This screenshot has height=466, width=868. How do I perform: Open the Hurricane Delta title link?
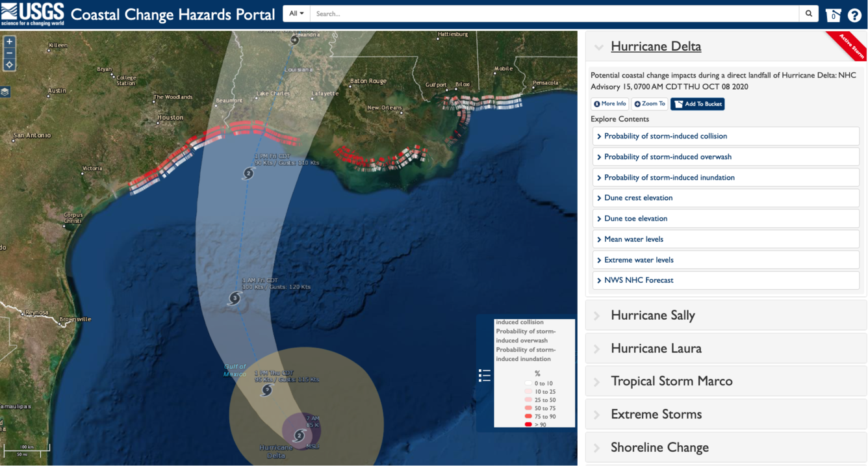[656, 46]
